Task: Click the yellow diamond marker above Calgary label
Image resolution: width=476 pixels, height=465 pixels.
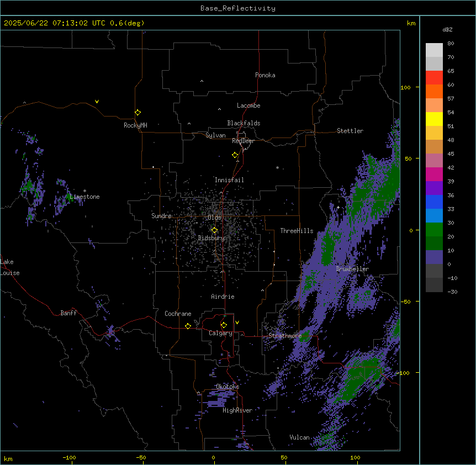Action: (224, 325)
